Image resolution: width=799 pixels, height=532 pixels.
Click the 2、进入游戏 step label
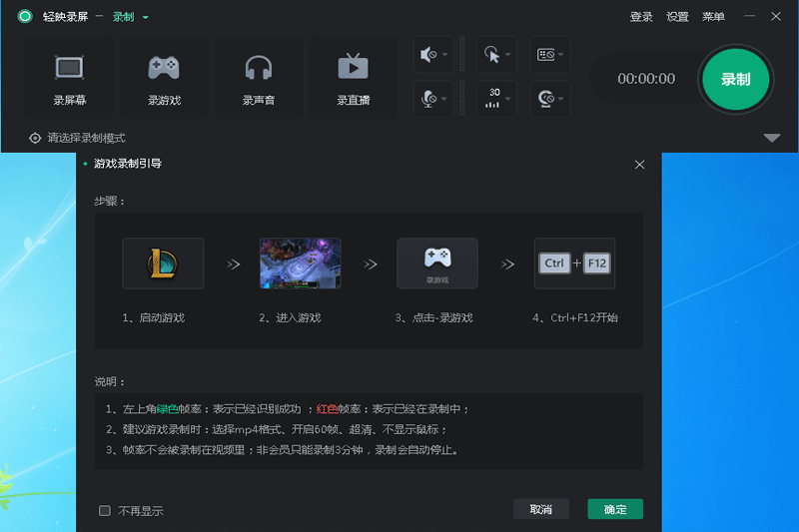290,317
